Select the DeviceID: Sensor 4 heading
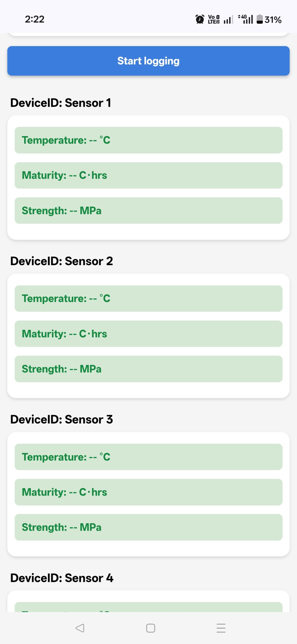Image resolution: width=297 pixels, height=644 pixels. click(62, 578)
